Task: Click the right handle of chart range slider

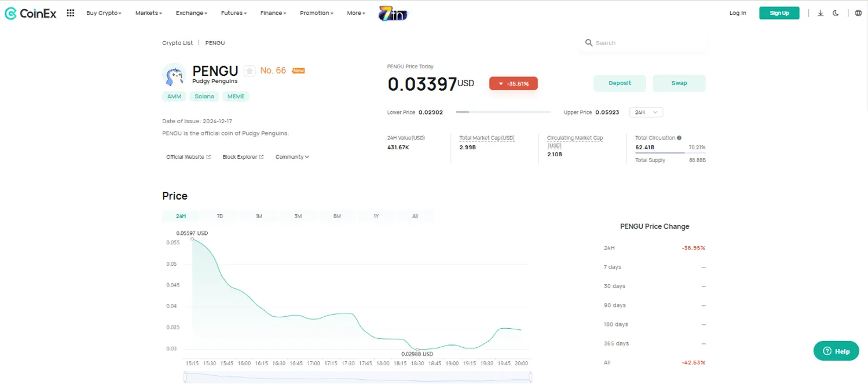Action: pos(530,377)
